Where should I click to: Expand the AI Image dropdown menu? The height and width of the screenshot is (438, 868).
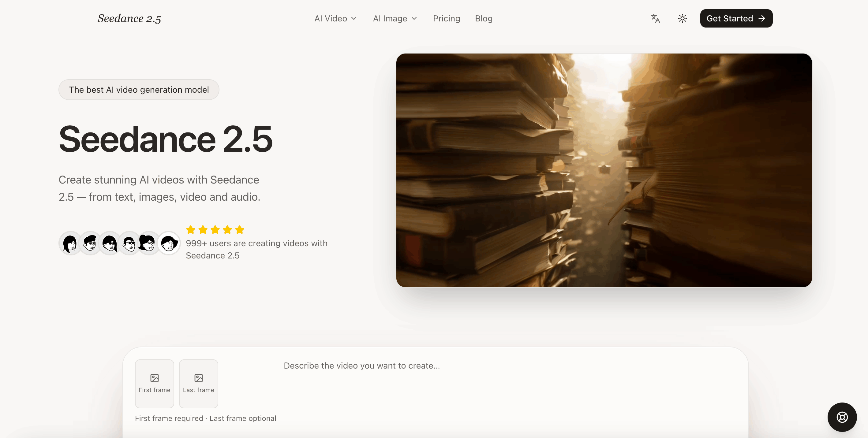395,19
